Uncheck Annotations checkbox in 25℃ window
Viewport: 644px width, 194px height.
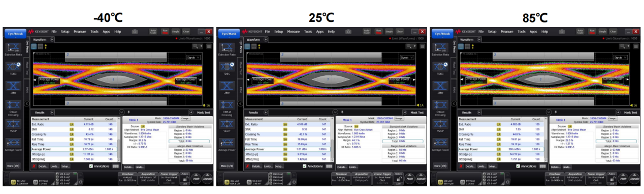[305, 166]
